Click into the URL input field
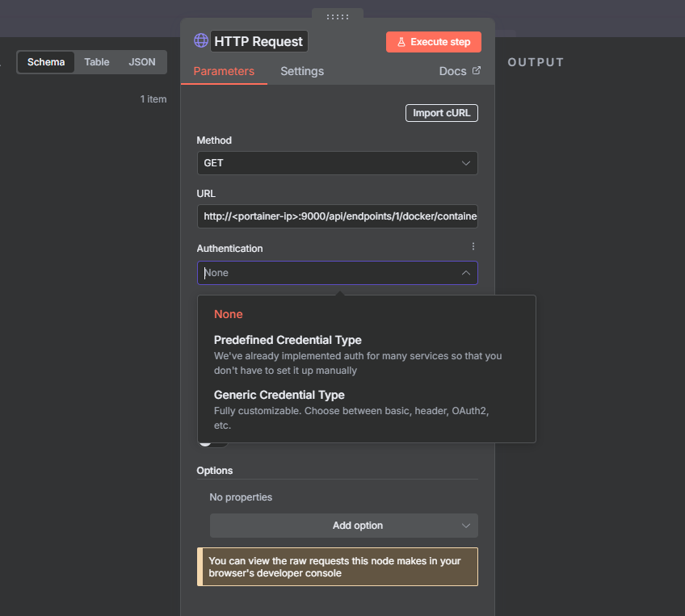Image resolution: width=685 pixels, height=616 pixels. [x=337, y=216]
